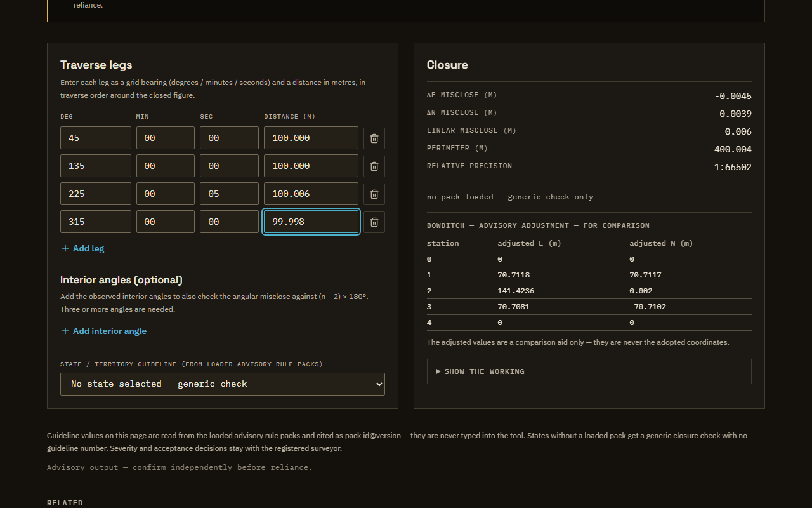Screen dimensions: 812x508
Task: Click the RELATED section label
Action: click(x=65, y=503)
